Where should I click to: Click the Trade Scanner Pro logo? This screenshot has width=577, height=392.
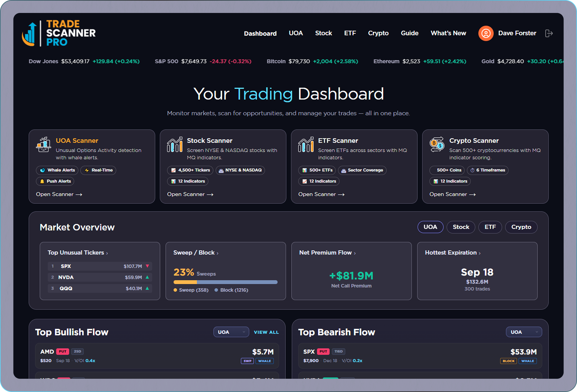(x=59, y=33)
